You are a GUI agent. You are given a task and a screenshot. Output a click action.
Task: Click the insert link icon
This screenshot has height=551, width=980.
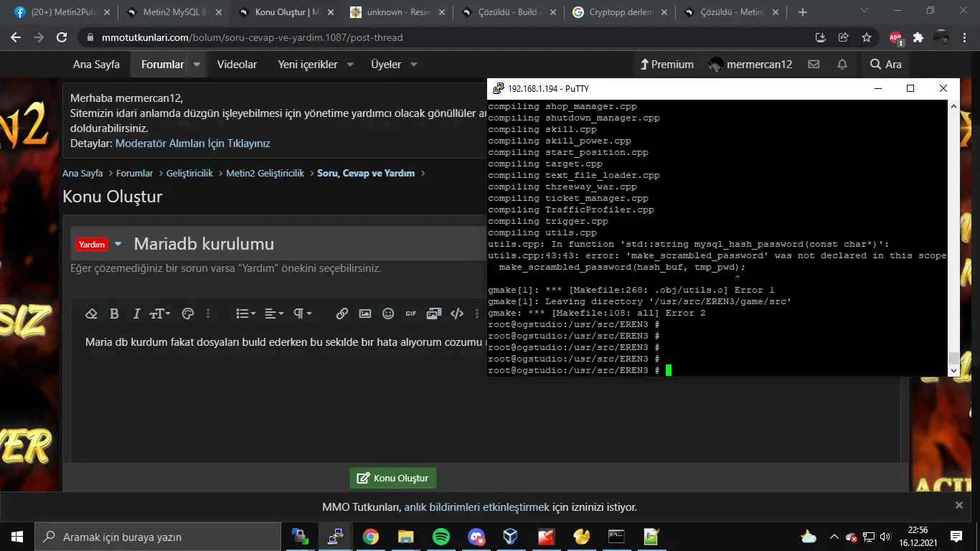[342, 314]
